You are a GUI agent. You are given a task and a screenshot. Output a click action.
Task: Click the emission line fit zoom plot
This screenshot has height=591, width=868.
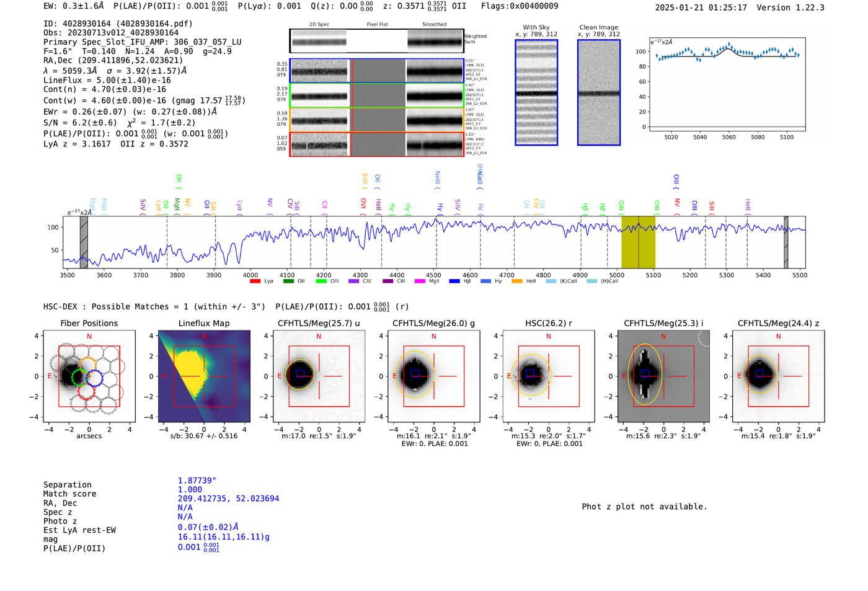727,84
